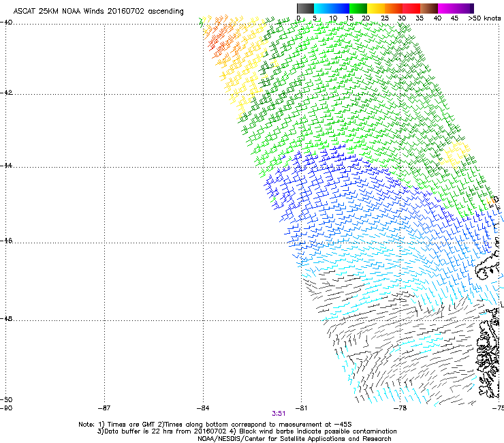Click the '>50 knots' legend label
Image resolution: width=504 pixels, height=443 pixels.
pyautogui.click(x=484, y=18)
